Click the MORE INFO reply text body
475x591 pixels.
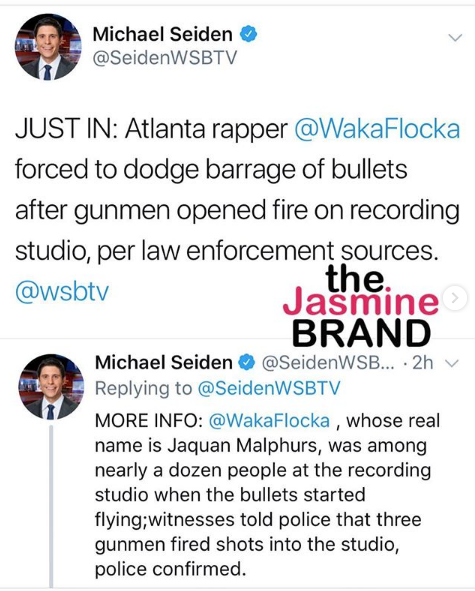click(x=267, y=495)
